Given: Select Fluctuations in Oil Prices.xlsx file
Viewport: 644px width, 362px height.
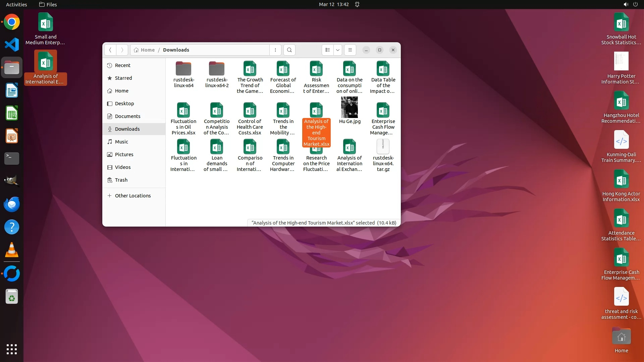Looking at the screenshot, I should (x=183, y=110).
